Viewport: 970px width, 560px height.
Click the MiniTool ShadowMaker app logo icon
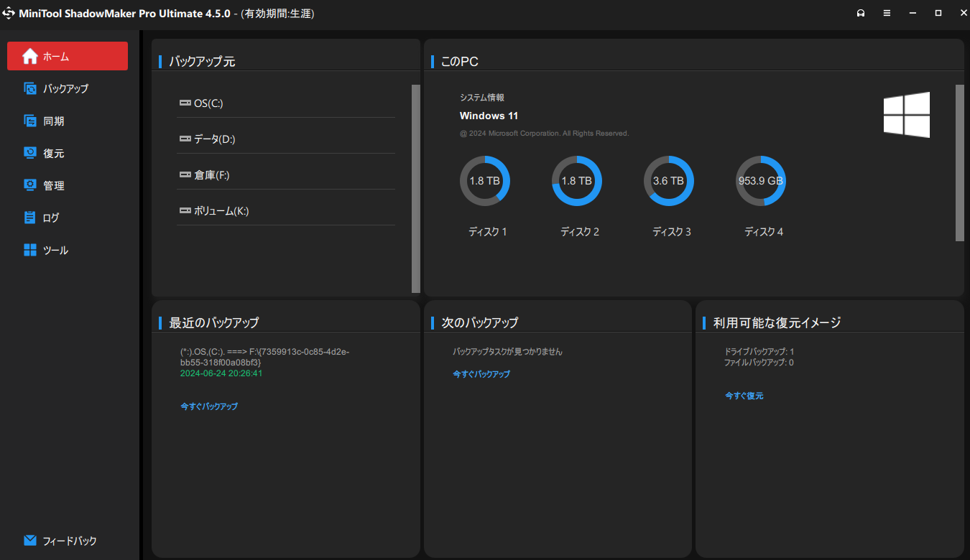click(x=9, y=14)
